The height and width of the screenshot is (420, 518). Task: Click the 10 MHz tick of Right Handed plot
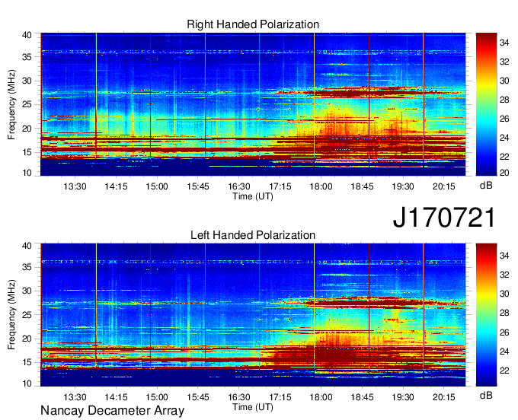(27, 173)
